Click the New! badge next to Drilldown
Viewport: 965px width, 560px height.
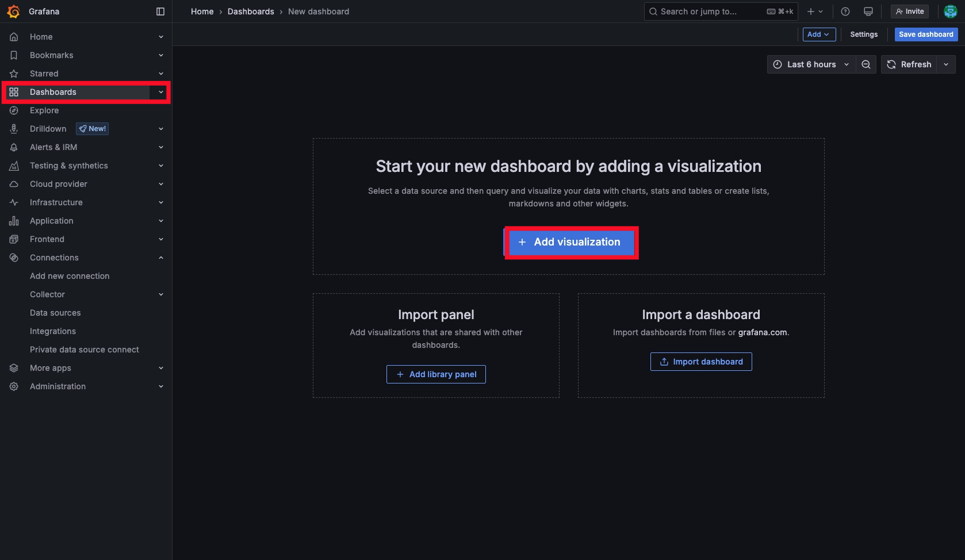click(93, 129)
